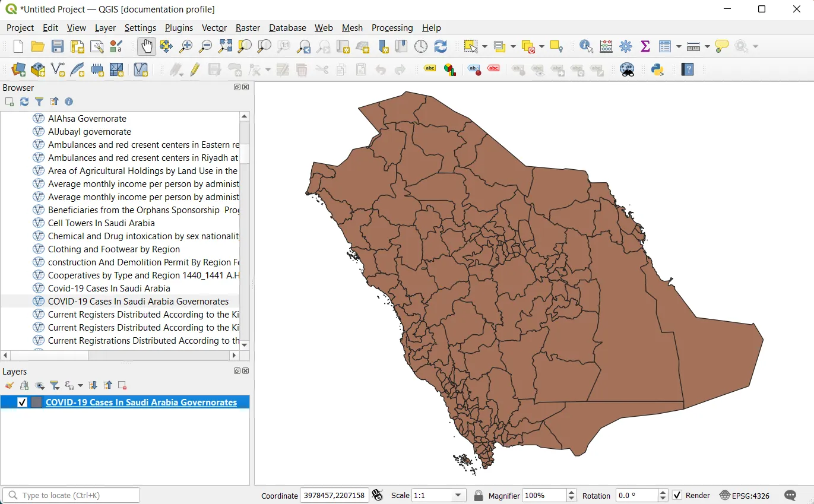The width and height of the screenshot is (814, 504).
Task: Click the Save Project floppy icon
Action: coord(57,46)
